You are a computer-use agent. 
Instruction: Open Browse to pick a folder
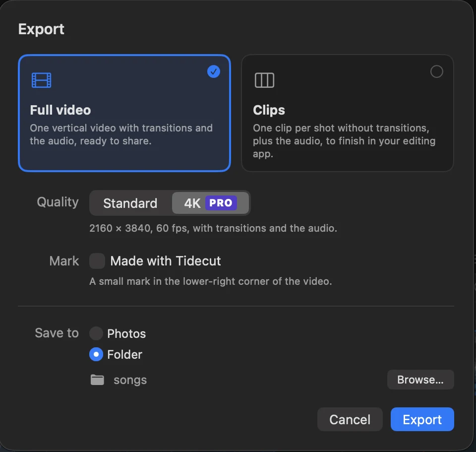tap(420, 380)
